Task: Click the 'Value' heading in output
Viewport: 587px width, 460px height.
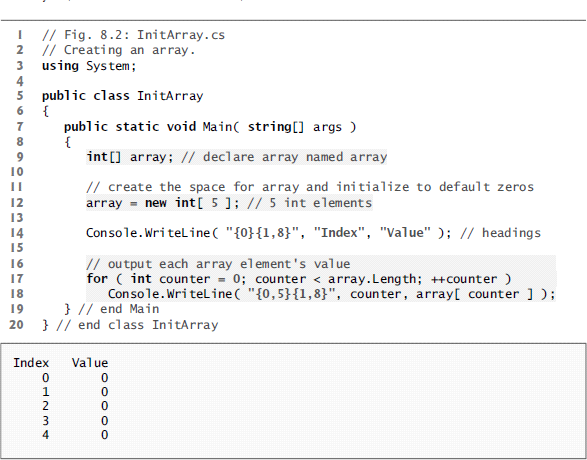Action: click(90, 363)
